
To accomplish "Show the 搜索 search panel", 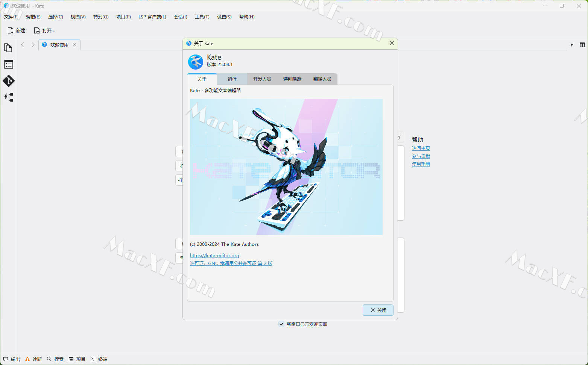I will (x=55, y=359).
